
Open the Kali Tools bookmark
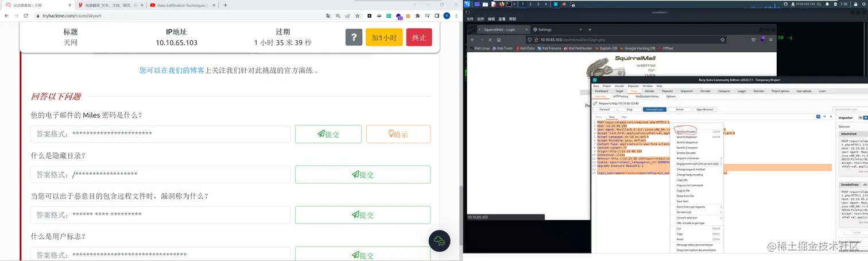[502, 48]
